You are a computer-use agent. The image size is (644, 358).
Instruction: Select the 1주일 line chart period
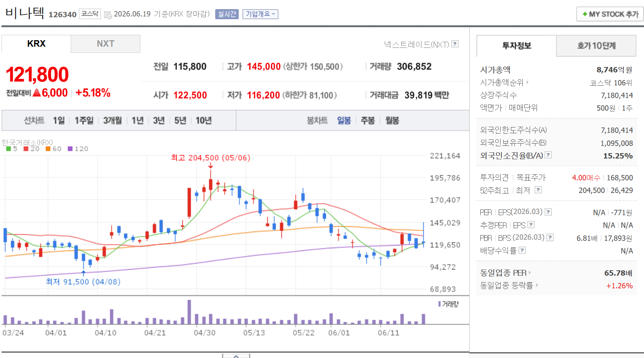[84, 121]
